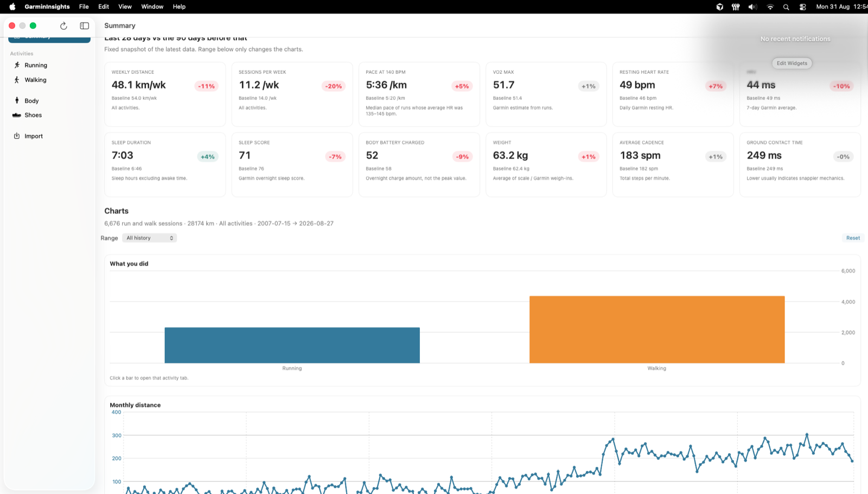The width and height of the screenshot is (868, 494).
Task: Click the -7% badge on Sleep Score
Action: (335, 157)
